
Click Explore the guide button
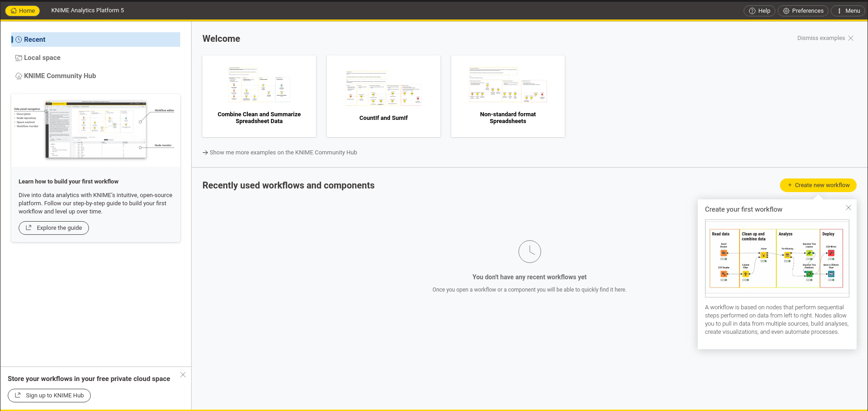coord(54,228)
